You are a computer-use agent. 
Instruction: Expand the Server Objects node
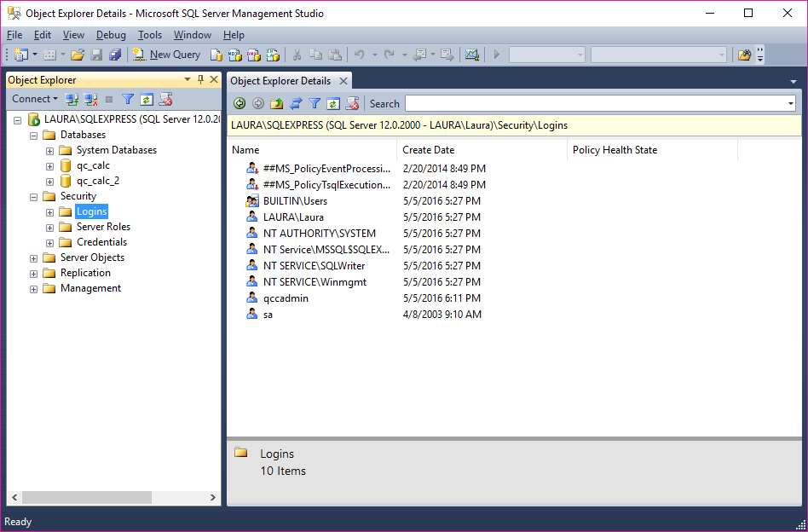[x=34, y=257]
